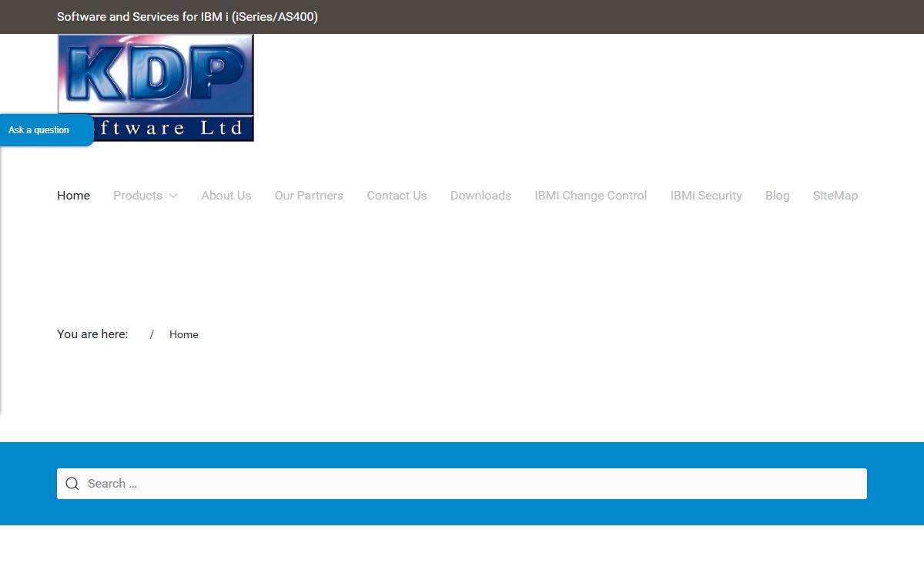Visit the Our Partners page
The image size is (924, 570).
coord(309,196)
